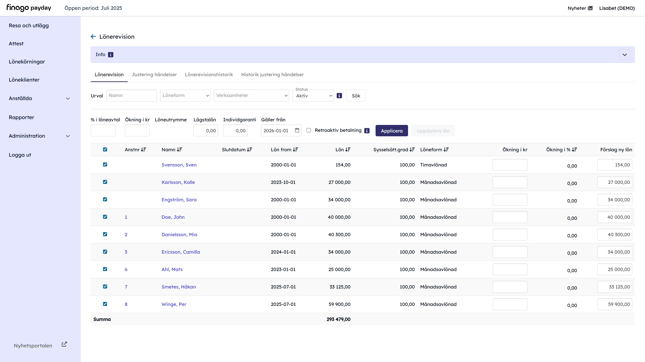The image size is (645, 362).
Task: Toggle the select-all checkbox in the table header
Action: coord(105,150)
